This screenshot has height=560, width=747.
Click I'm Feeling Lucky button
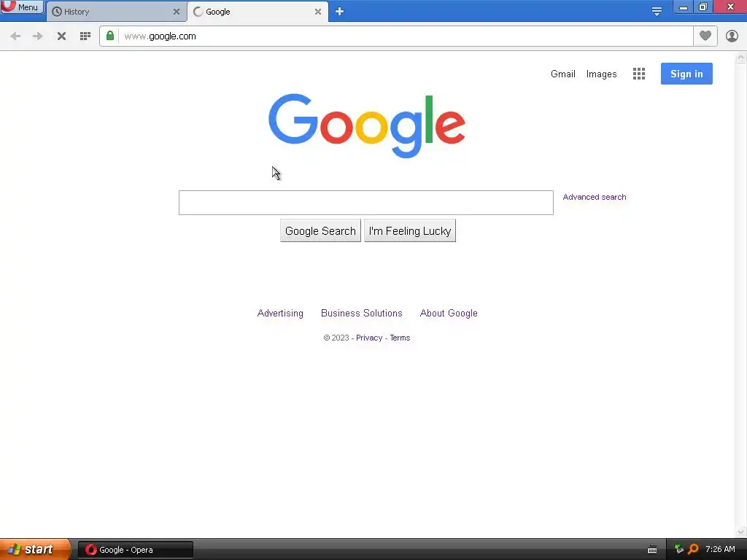point(410,231)
